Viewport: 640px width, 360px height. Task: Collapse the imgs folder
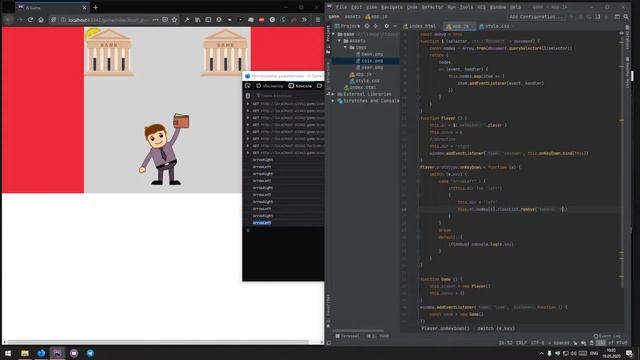point(345,47)
